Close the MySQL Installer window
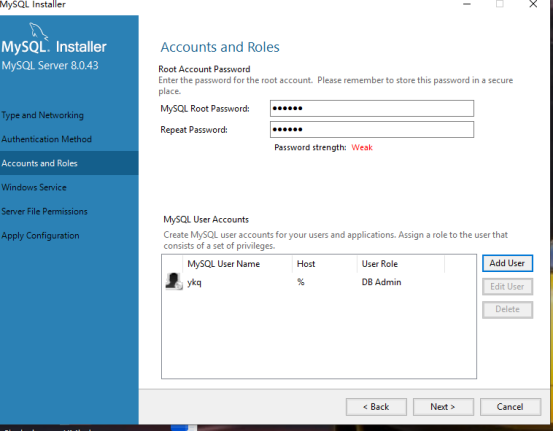The height and width of the screenshot is (432, 554). pos(533,4)
